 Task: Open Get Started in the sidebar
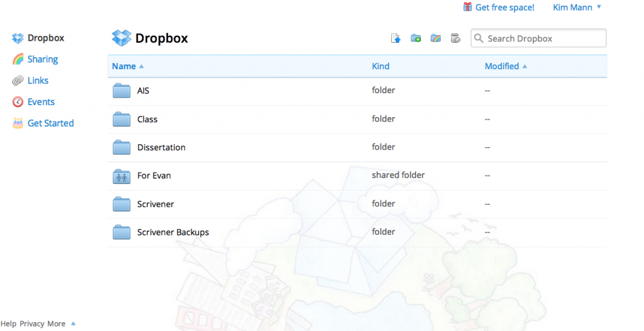click(x=50, y=123)
